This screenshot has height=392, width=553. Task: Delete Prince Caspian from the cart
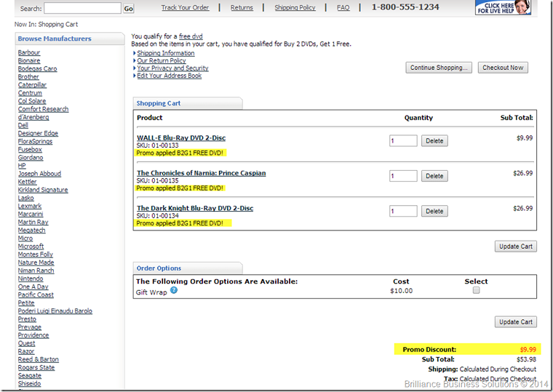point(434,176)
